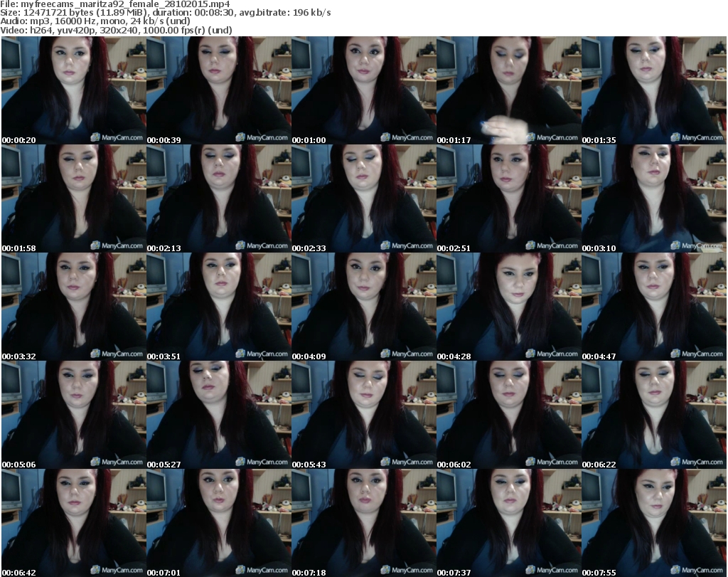Pick the frame timestamped 00:03:51
Viewport: 728px width, 577px height.
click(219, 307)
